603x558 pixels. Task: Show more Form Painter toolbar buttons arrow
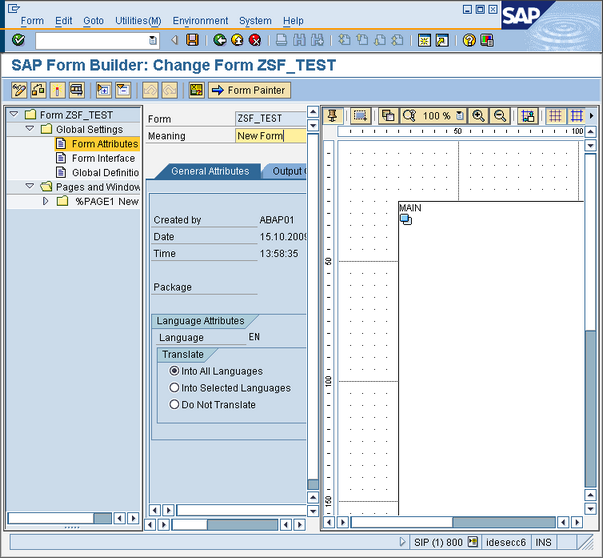click(591, 115)
